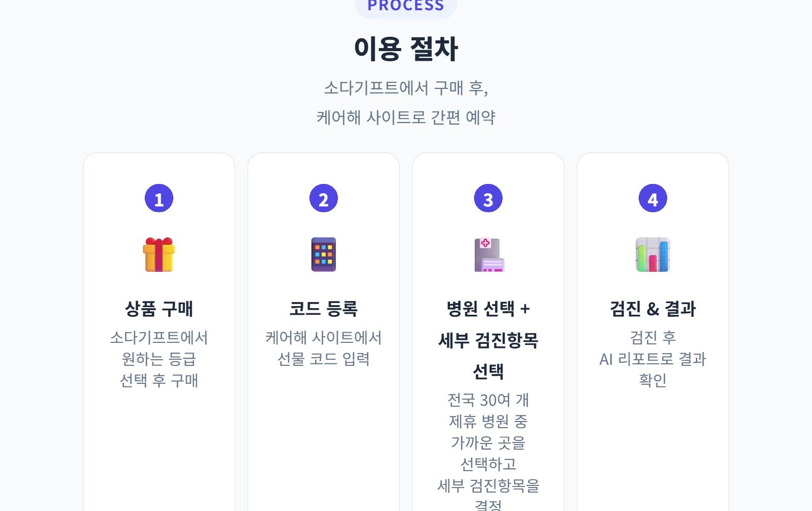Viewport: 812px width, 511px height.
Task: Click the 케어해 사이트로 간편 예약 text
Action: 406,118
